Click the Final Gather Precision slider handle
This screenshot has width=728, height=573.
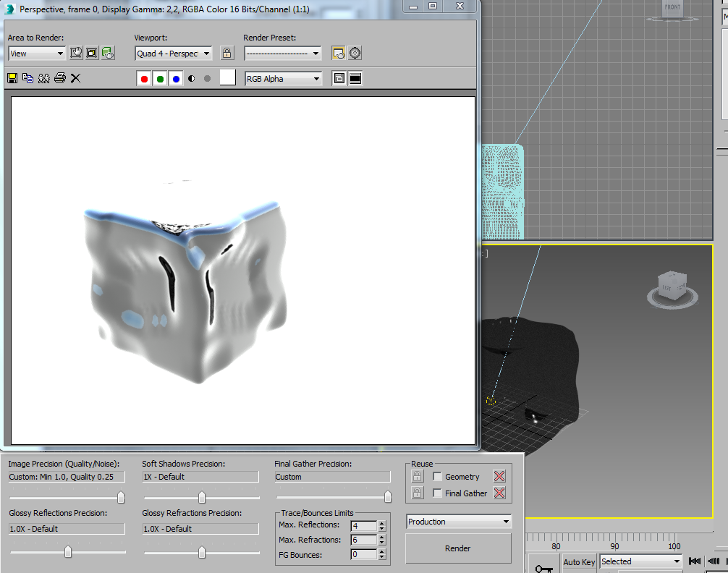point(388,497)
